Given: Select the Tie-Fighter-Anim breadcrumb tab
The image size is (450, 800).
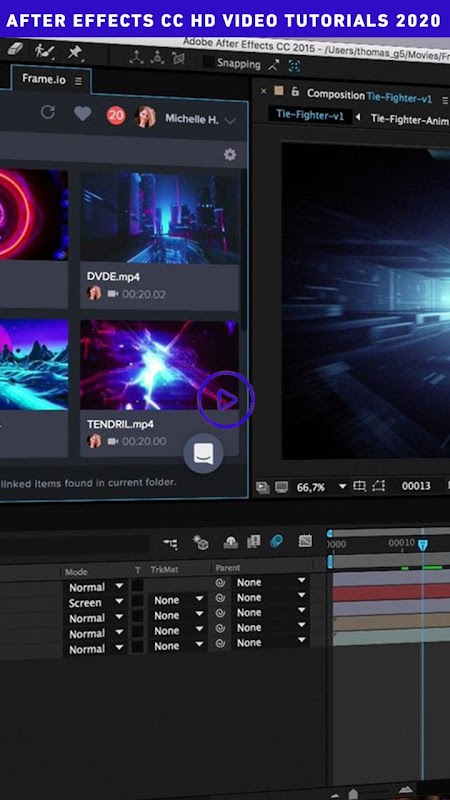Looking at the screenshot, I should coord(409,119).
